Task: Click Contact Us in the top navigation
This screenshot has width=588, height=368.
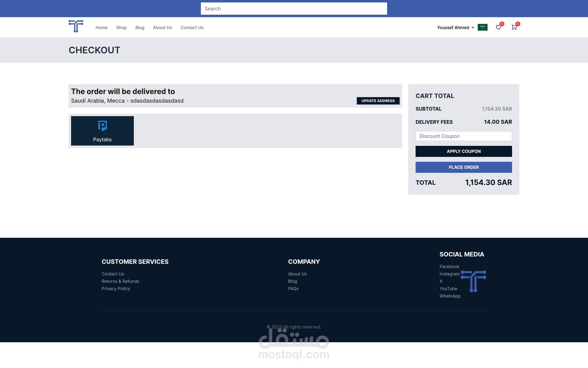Action: (192, 28)
